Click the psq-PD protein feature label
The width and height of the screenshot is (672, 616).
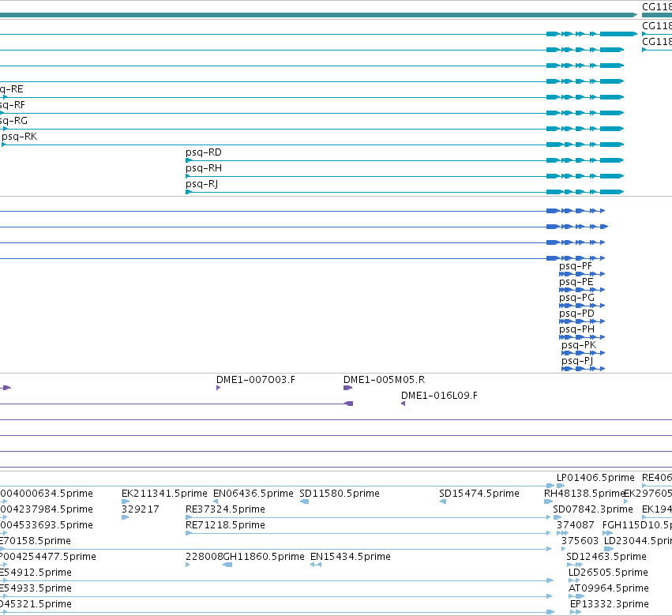[576, 314]
